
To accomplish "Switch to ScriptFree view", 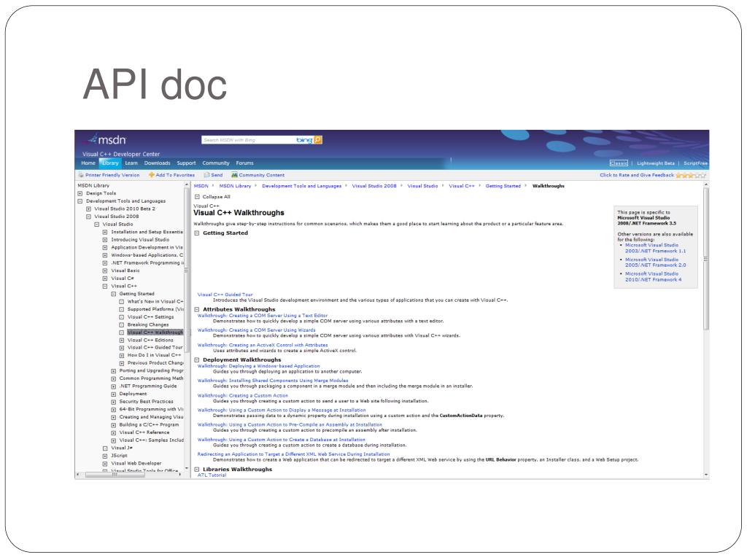I will click(695, 163).
